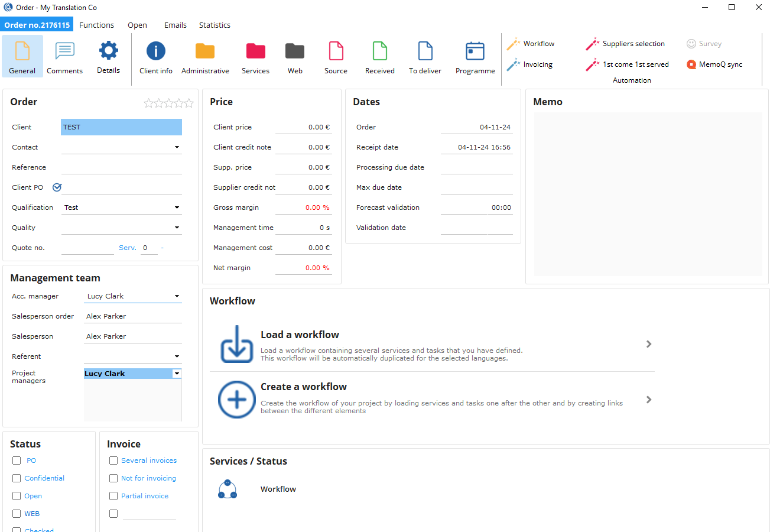
Task: Open the Functions menu
Action: tap(96, 25)
